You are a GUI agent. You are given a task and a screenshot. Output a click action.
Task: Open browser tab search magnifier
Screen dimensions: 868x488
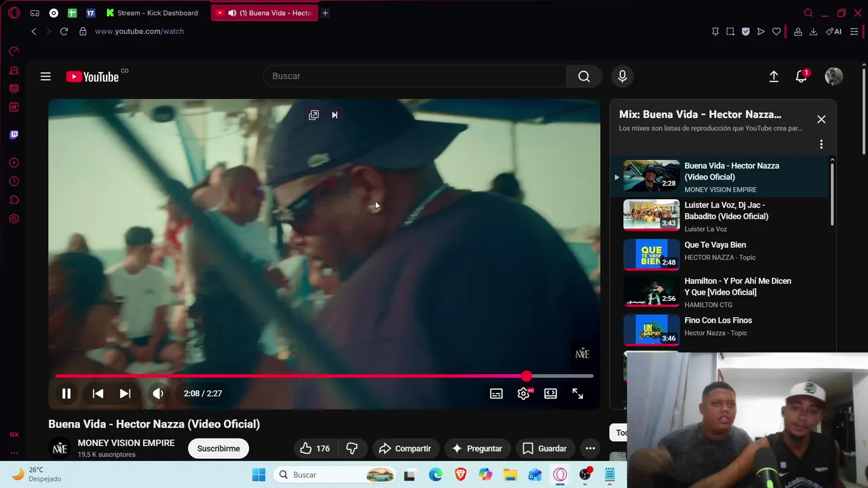808,13
